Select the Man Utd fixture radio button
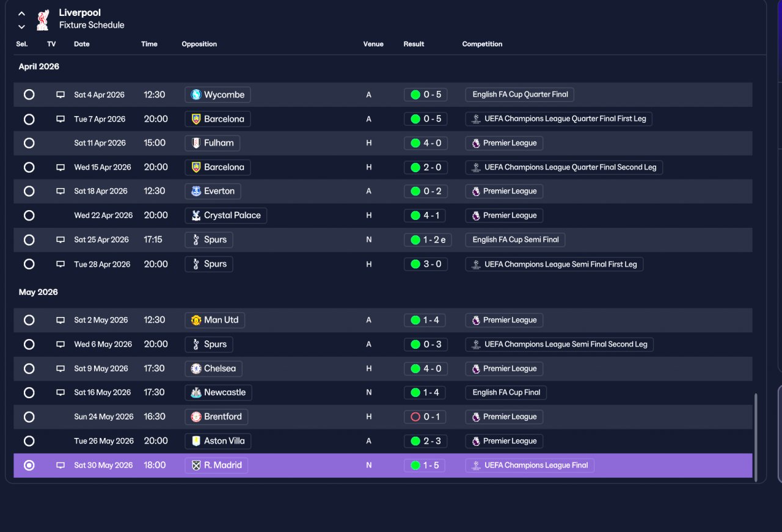782x532 pixels. pyautogui.click(x=29, y=320)
